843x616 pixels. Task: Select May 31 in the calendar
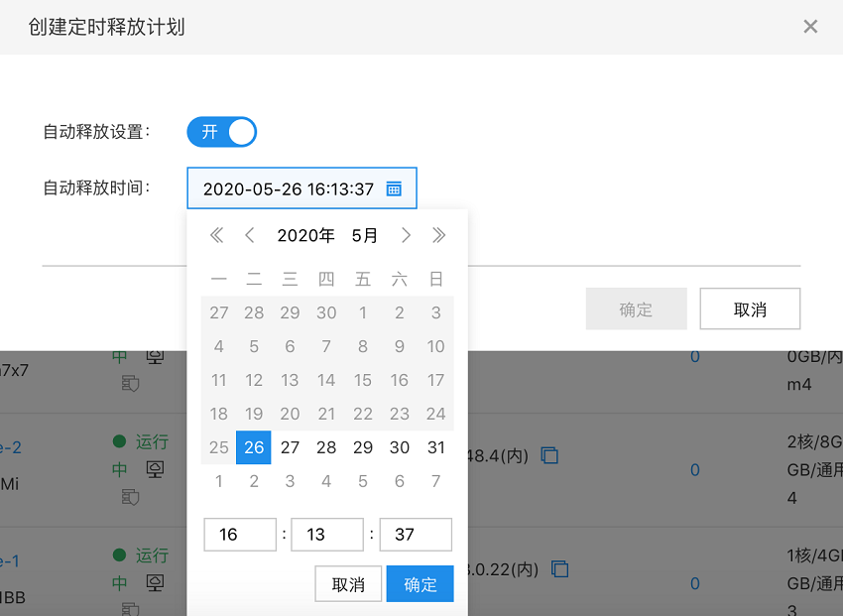[x=435, y=447]
